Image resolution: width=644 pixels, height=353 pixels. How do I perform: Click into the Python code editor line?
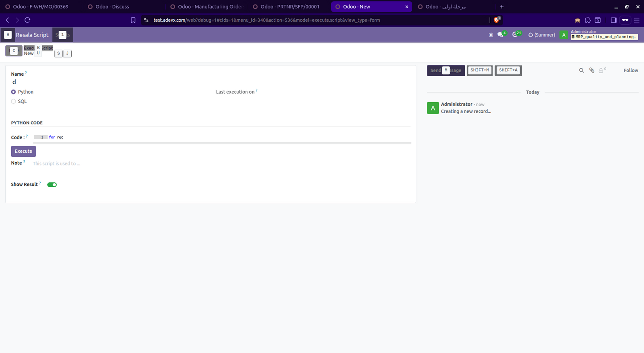tap(230, 137)
